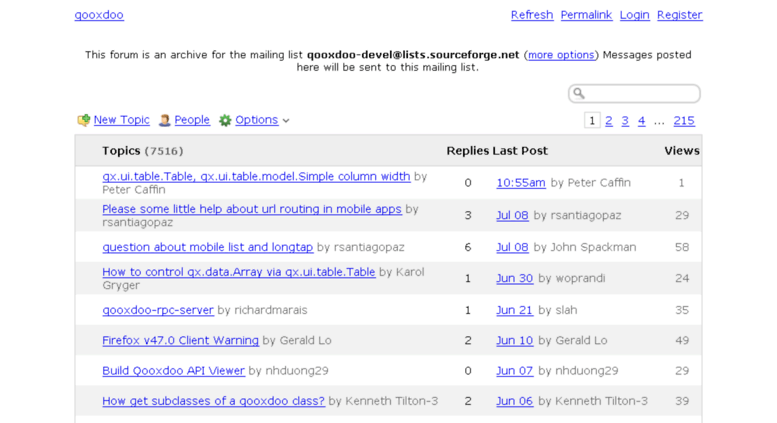Jump to last page 215
Viewport: 777px width, 423px height.
click(x=684, y=121)
